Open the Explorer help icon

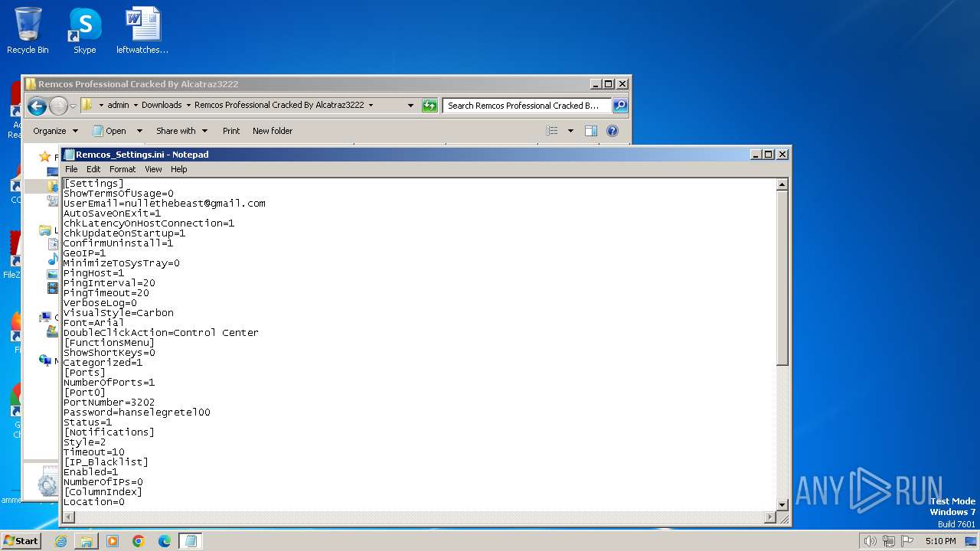tap(612, 131)
